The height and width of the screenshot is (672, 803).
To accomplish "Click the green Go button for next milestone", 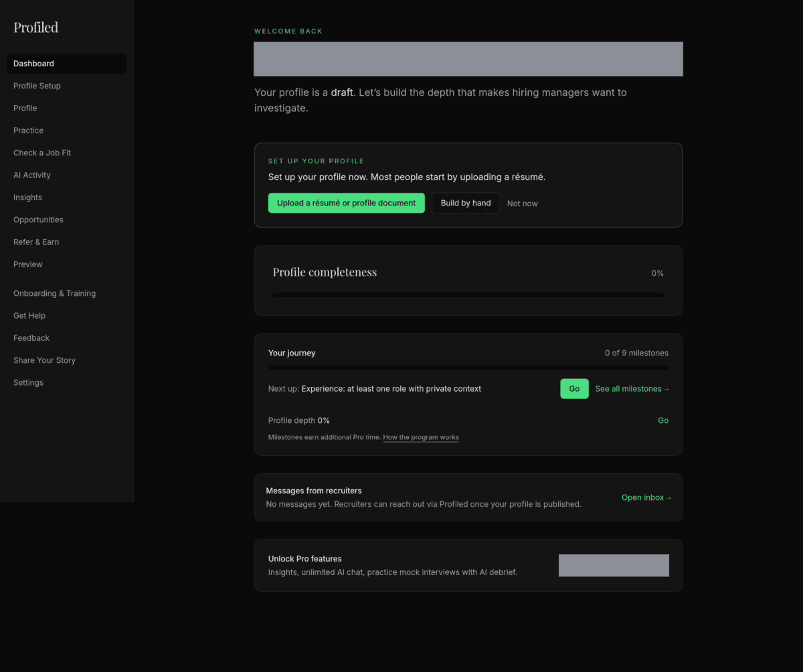I will [574, 389].
